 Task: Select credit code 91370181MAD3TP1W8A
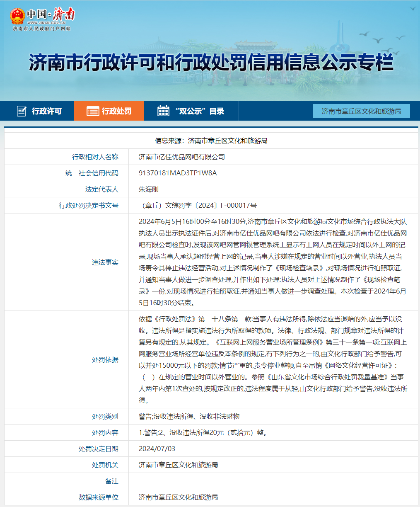tap(178, 173)
